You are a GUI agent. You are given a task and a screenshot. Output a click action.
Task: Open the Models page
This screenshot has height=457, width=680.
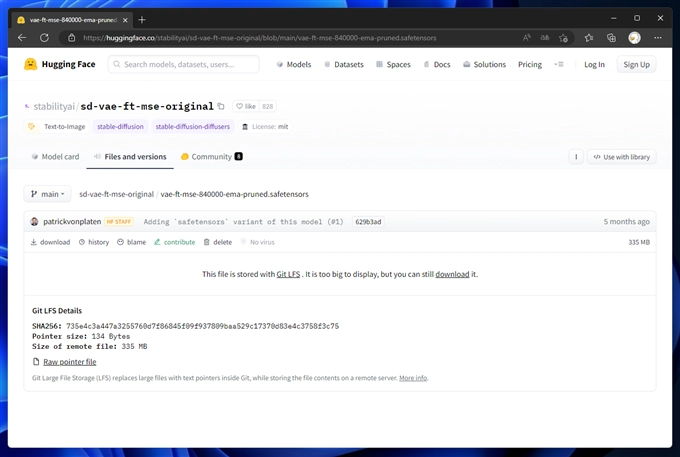pos(294,64)
